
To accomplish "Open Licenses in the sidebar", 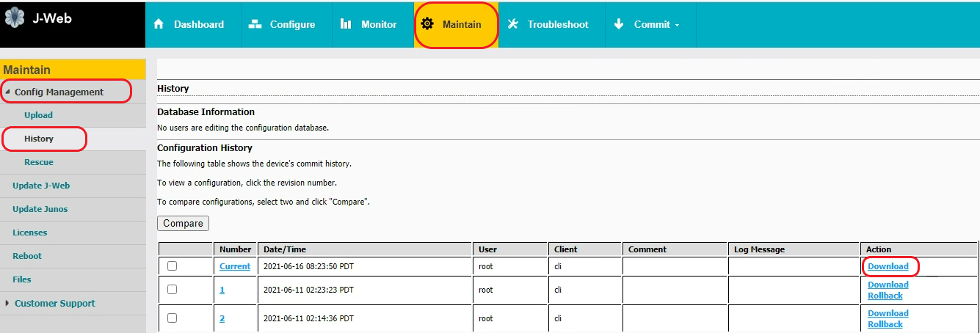I will point(29,233).
